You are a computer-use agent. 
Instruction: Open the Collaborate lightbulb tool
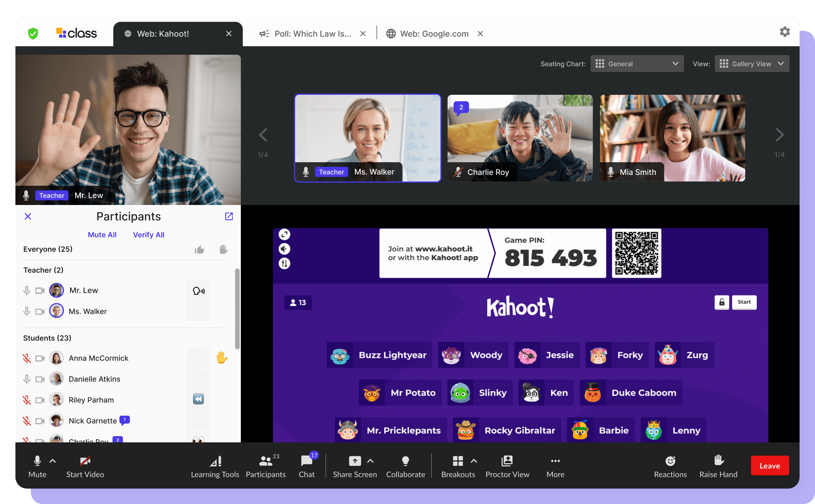pos(405,466)
